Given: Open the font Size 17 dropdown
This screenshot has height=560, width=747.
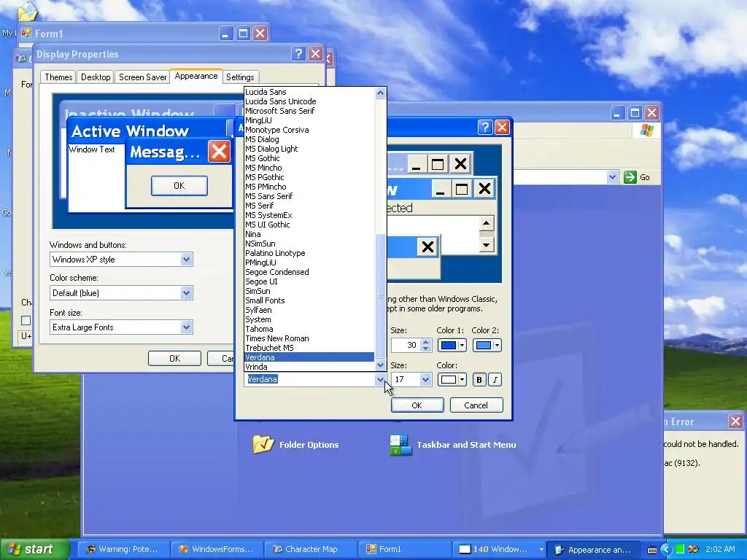Looking at the screenshot, I should click(425, 379).
